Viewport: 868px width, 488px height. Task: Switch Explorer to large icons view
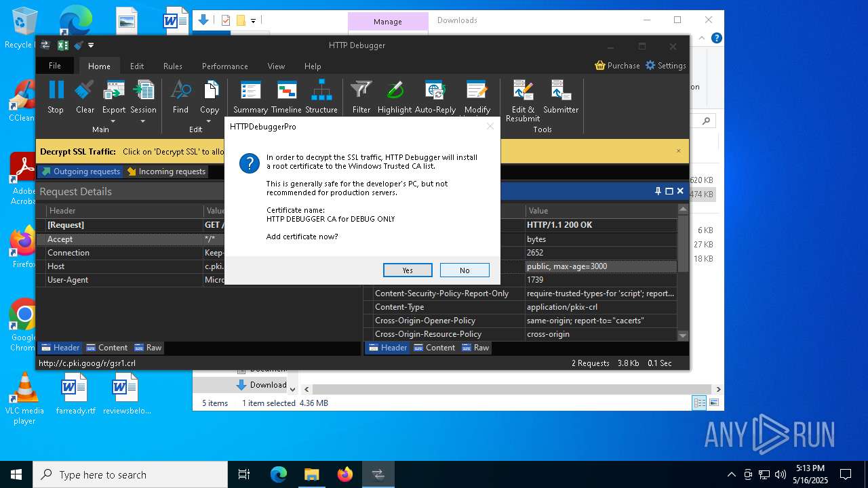pos(714,403)
